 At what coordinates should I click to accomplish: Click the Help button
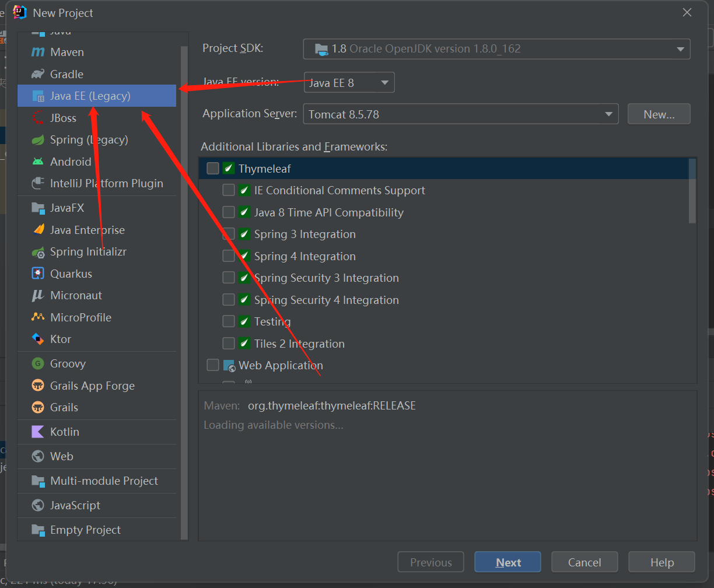tap(662, 562)
